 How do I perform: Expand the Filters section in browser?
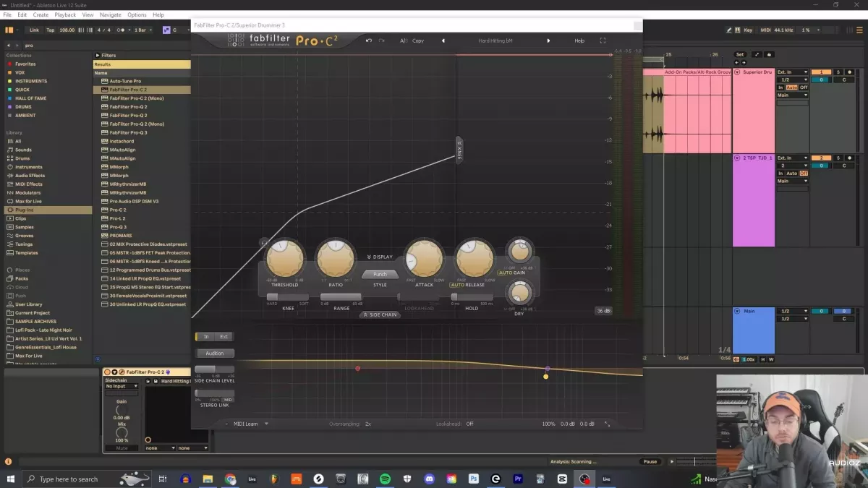pyautogui.click(x=98, y=55)
